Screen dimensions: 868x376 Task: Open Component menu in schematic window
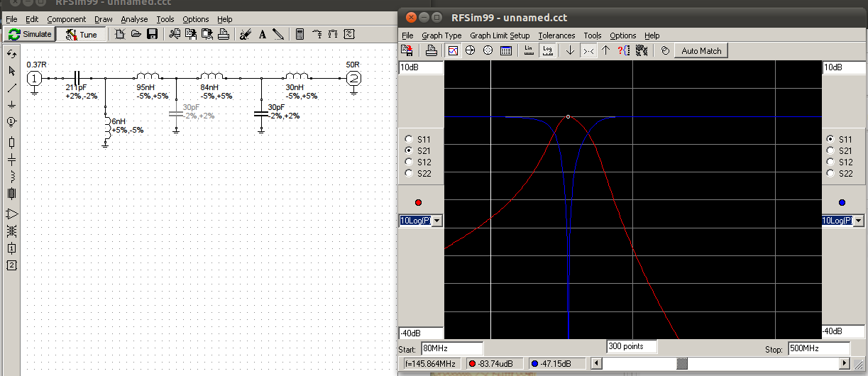coord(67,19)
